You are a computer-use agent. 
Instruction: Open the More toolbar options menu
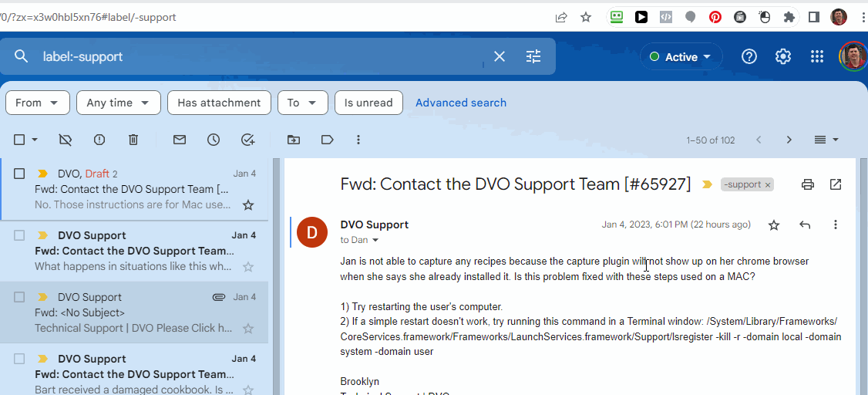(358, 140)
